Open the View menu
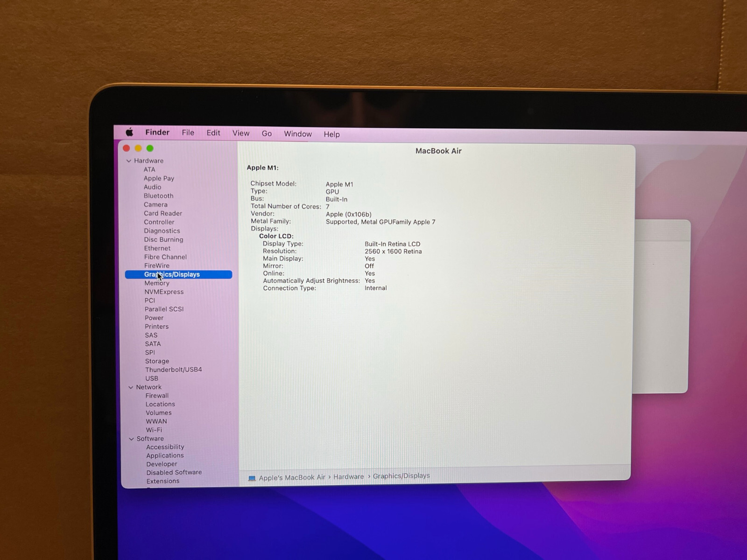The width and height of the screenshot is (747, 560). 241,133
